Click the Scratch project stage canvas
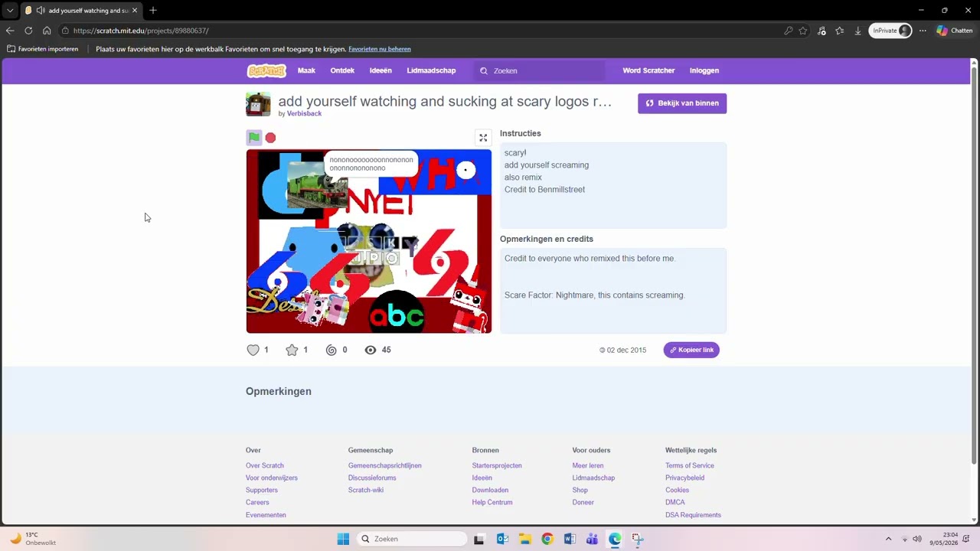 point(369,241)
